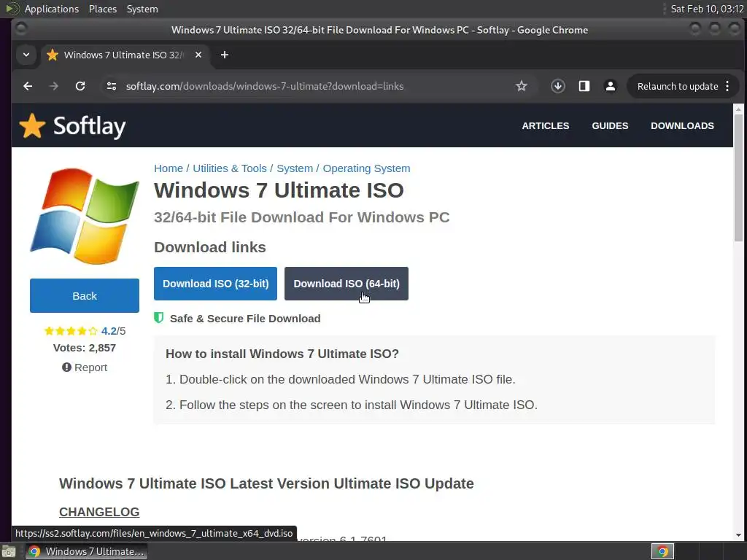Open Operating System breadcrumb link
747x560 pixels.
pos(366,168)
